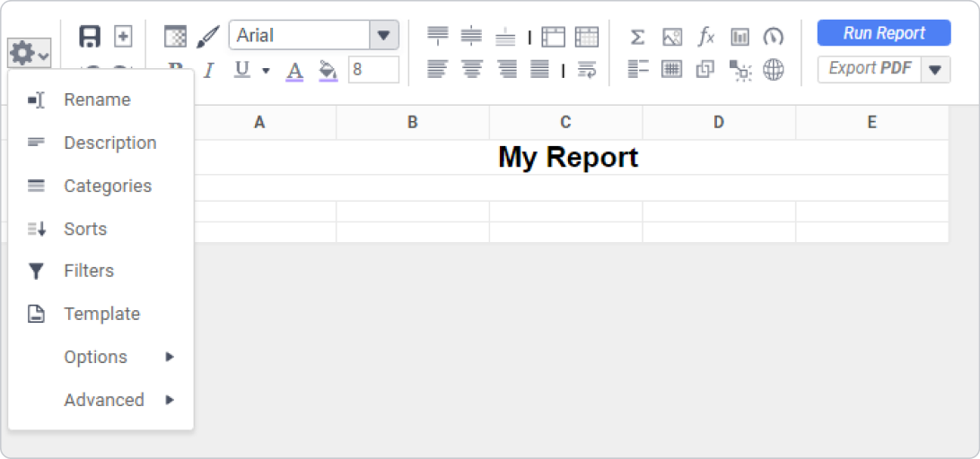
Task: Toggle underline text formatting
Action: point(241,70)
